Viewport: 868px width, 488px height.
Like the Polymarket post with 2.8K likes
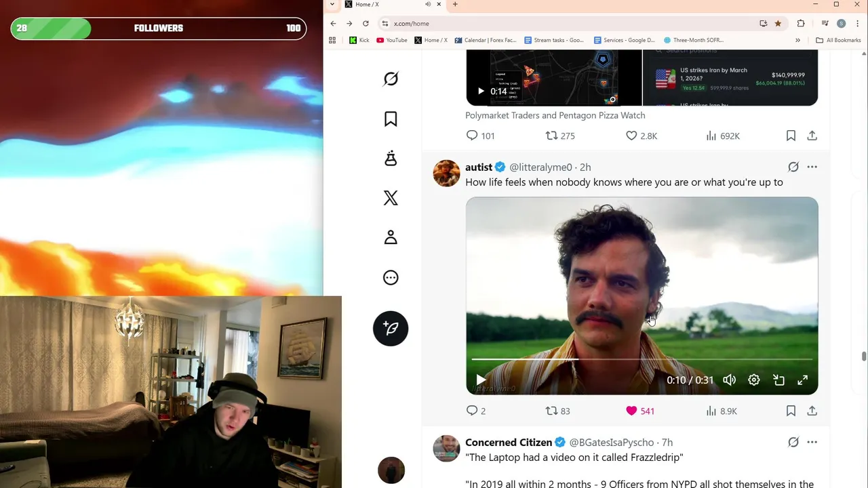[x=641, y=136]
